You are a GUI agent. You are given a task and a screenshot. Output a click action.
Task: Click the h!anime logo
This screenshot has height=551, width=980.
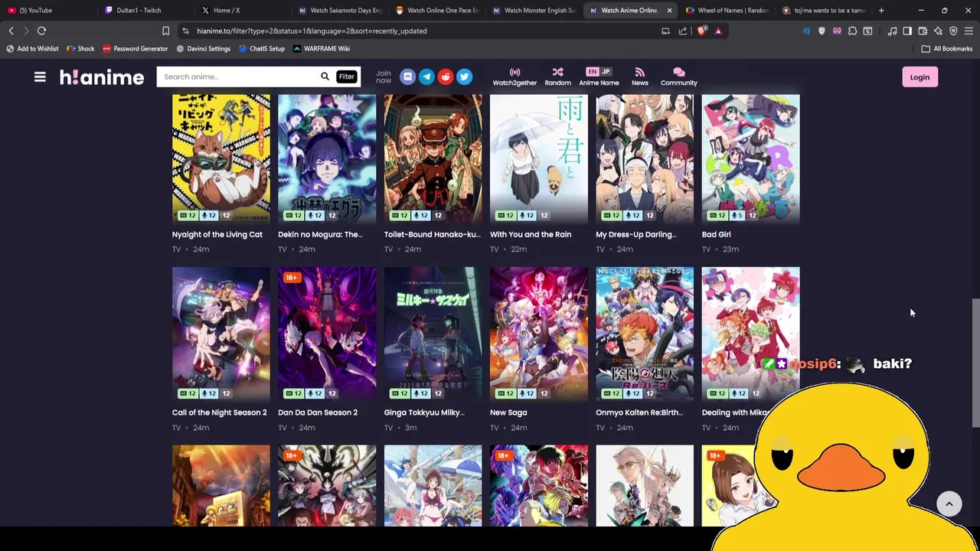point(102,77)
